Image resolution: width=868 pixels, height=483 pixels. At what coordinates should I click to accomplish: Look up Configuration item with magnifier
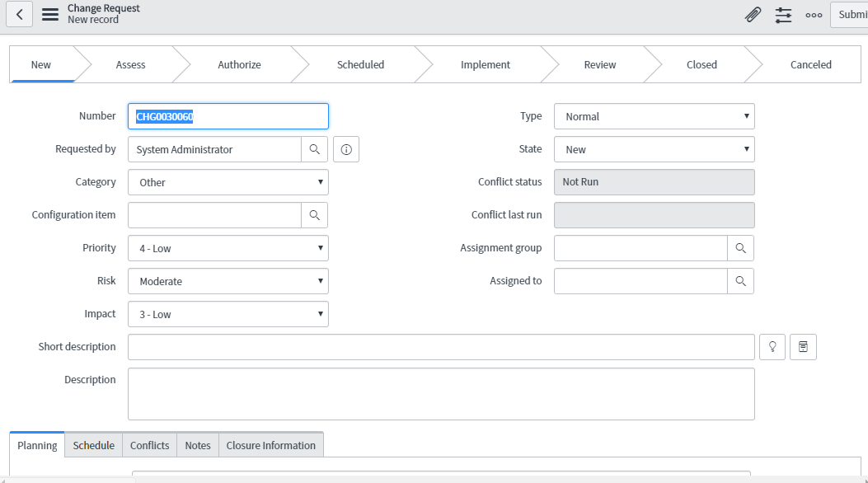click(314, 215)
